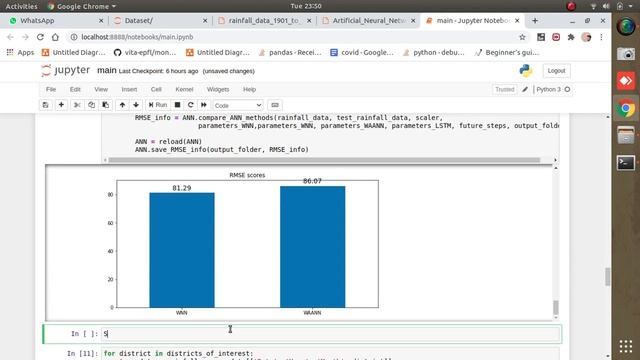Open the Widgets menu
The width and height of the screenshot is (640, 360).
tap(218, 89)
